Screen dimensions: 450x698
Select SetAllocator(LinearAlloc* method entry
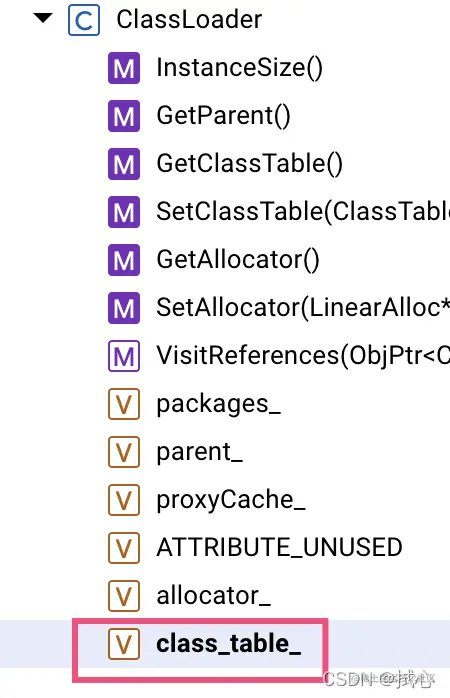point(303,308)
